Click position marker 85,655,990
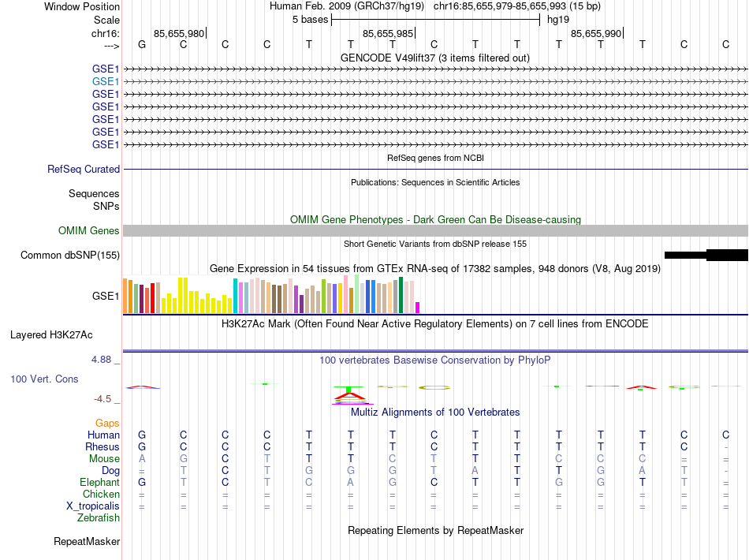The image size is (749, 560). [x=596, y=33]
